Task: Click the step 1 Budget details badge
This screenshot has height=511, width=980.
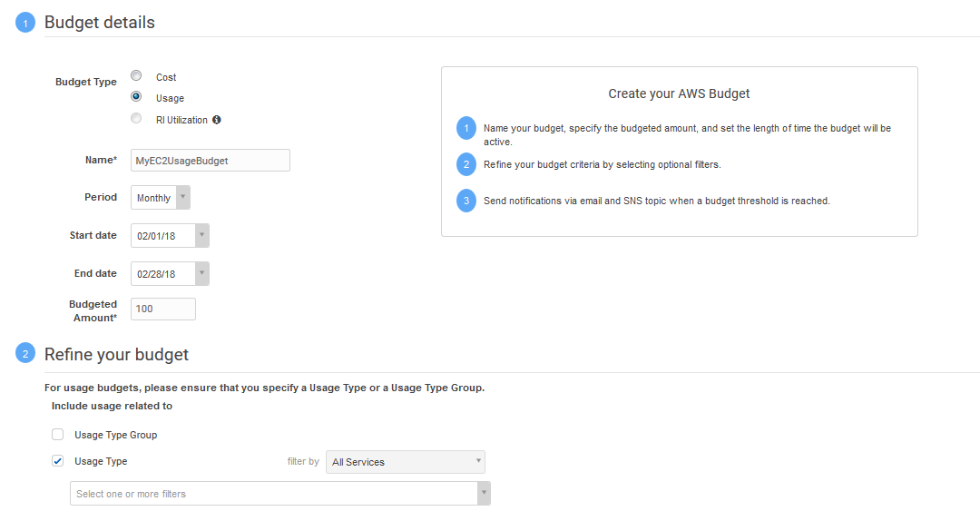Action: (x=25, y=24)
